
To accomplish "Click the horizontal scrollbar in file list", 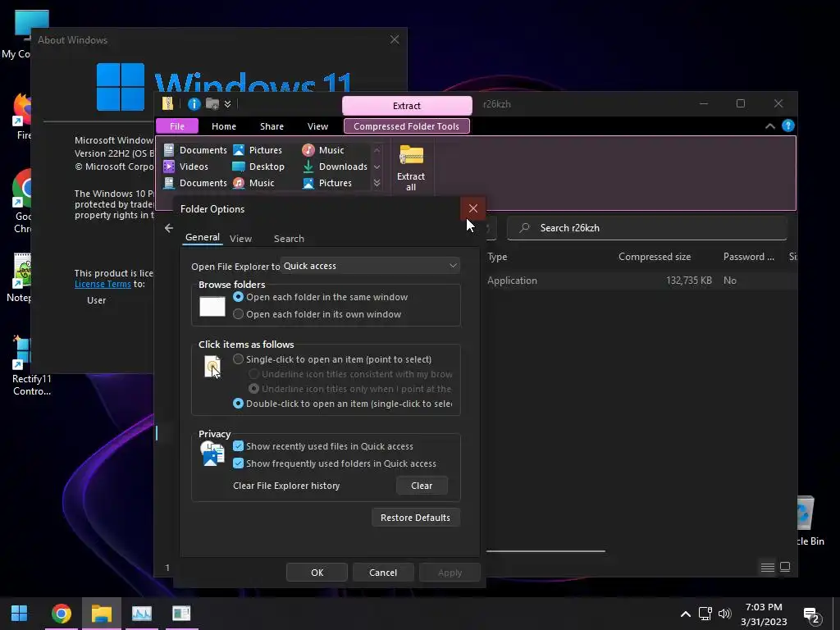I will coord(546,550).
